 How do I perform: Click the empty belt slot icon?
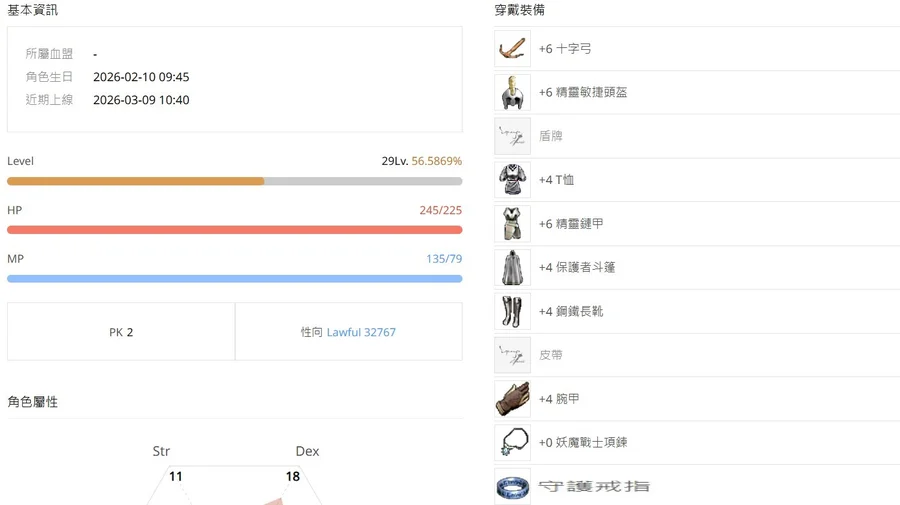click(x=512, y=355)
